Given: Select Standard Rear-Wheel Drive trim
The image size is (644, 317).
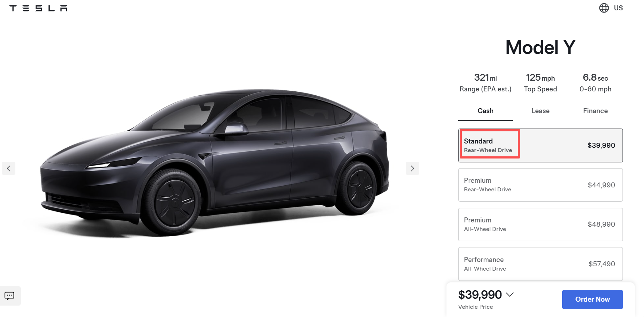Looking at the screenshot, I should pyautogui.click(x=540, y=145).
